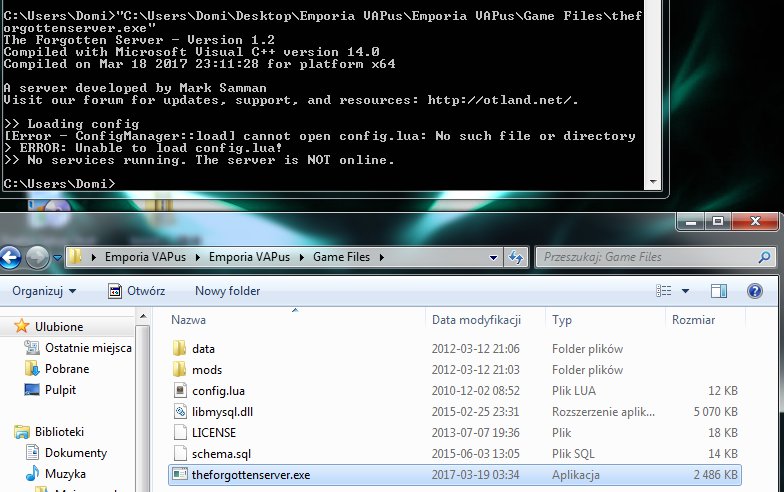Image resolution: width=784 pixels, height=492 pixels.
Task: Click command prompt scroll down arrow
Action: click(653, 182)
